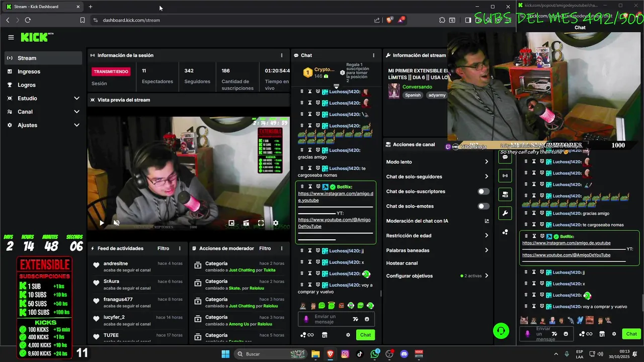
Task: Go to Ingresos in the sidebar
Action: pyautogui.click(x=43, y=71)
